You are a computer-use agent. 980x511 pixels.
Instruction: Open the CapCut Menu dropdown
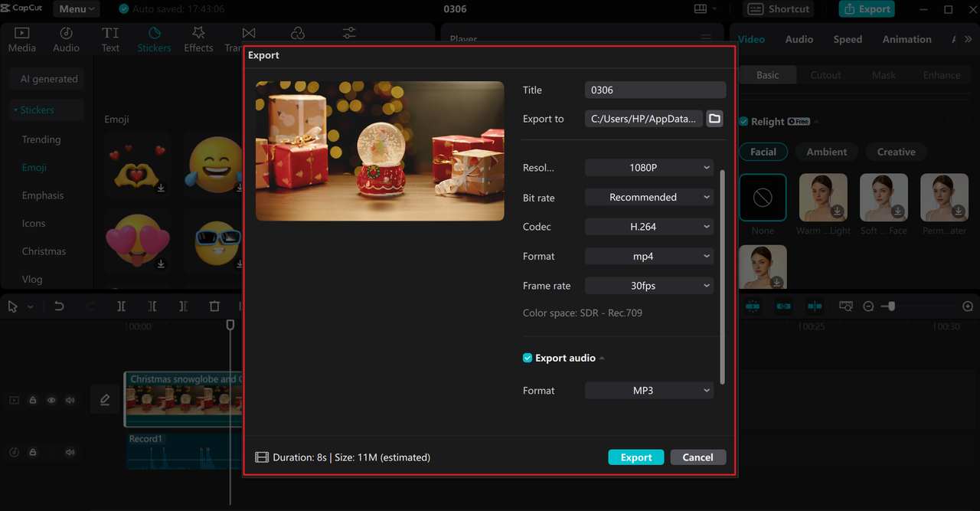click(77, 9)
